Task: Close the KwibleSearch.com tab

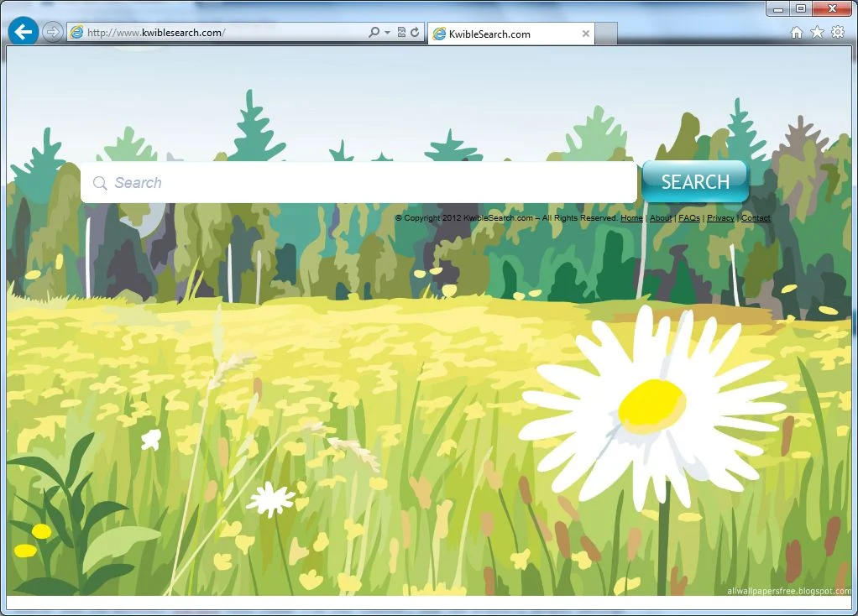Action: pos(585,34)
